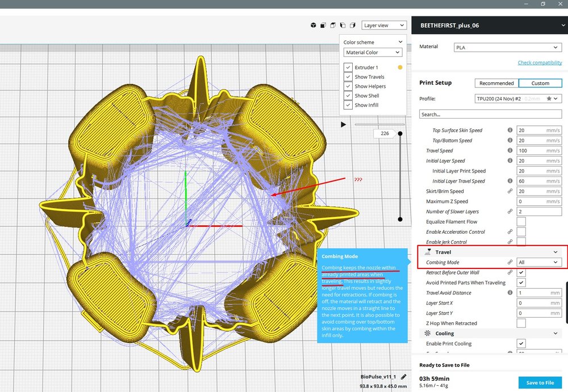Switch to Custom print setup
568x392 pixels.
pos(540,83)
